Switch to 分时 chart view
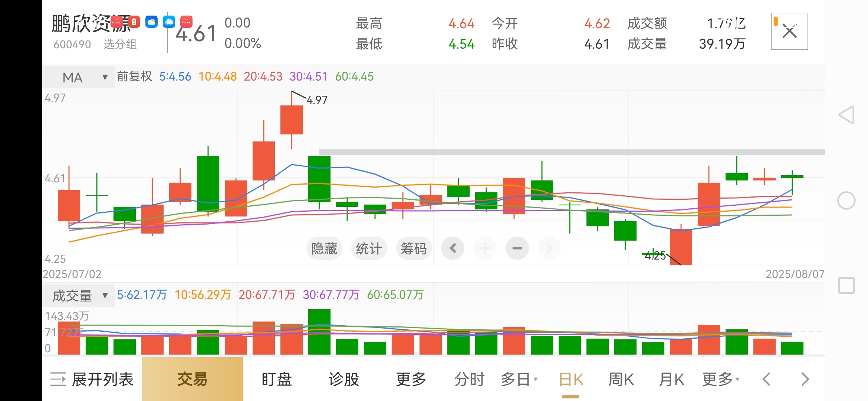The width and height of the screenshot is (868, 401). click(470, 379)
